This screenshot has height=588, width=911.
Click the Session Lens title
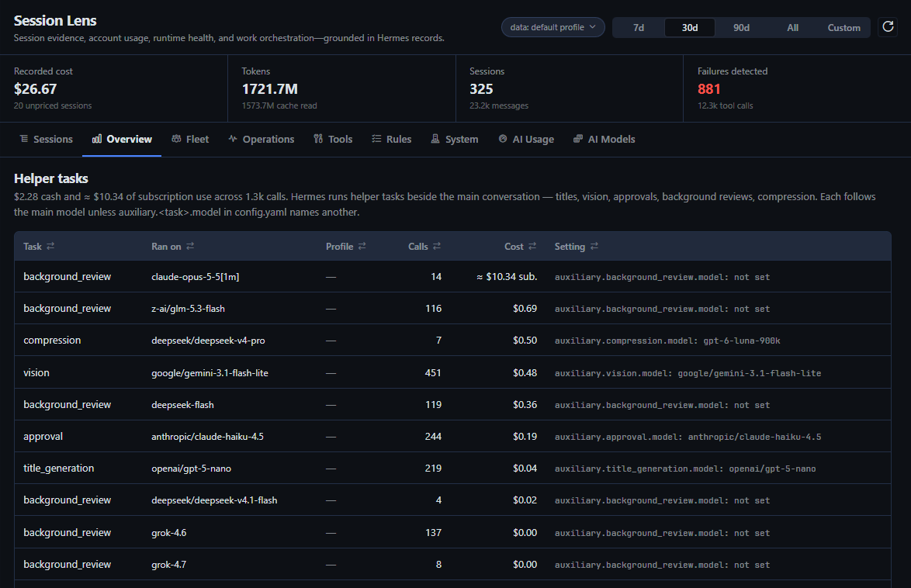pos(55,20)
